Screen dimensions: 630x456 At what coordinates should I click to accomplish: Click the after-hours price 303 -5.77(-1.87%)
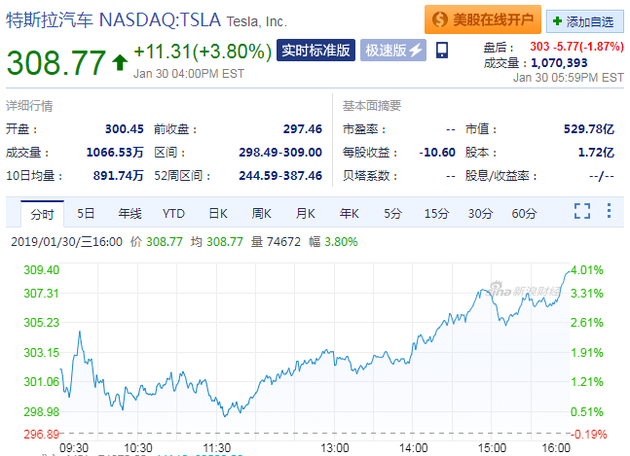coord(577,47)
